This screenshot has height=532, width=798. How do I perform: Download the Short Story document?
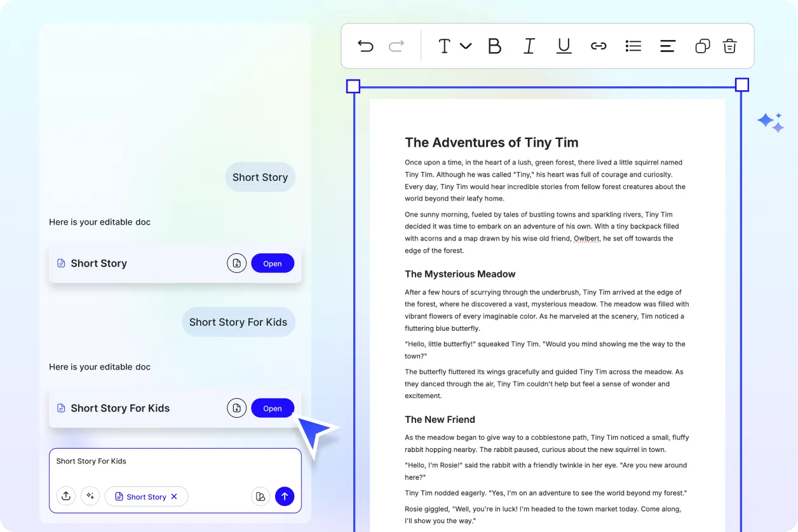pos(236,263)
